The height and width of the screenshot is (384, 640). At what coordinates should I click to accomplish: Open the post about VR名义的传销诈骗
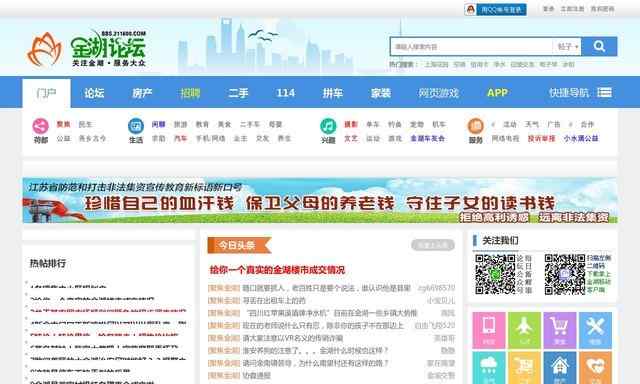click(293, 338)
